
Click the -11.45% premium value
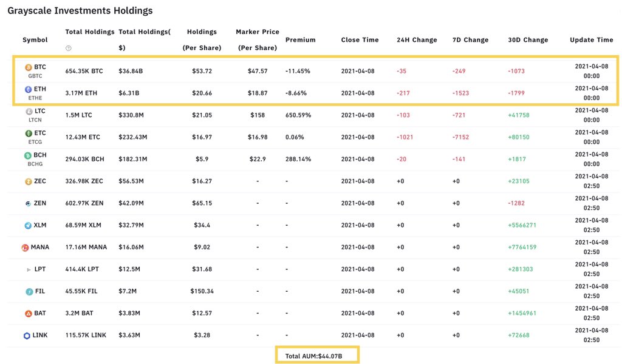coord(298,72)
